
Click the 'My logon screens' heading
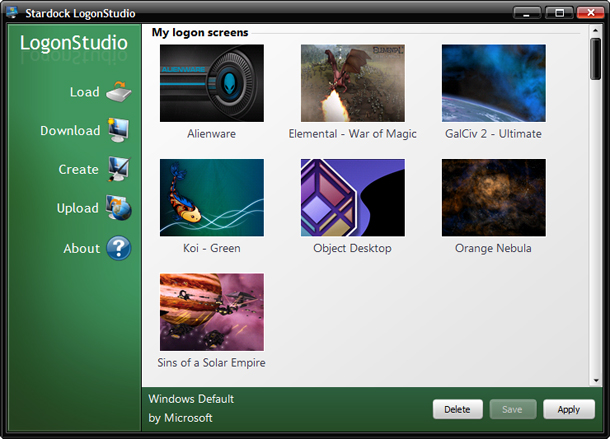click(200, 32)
